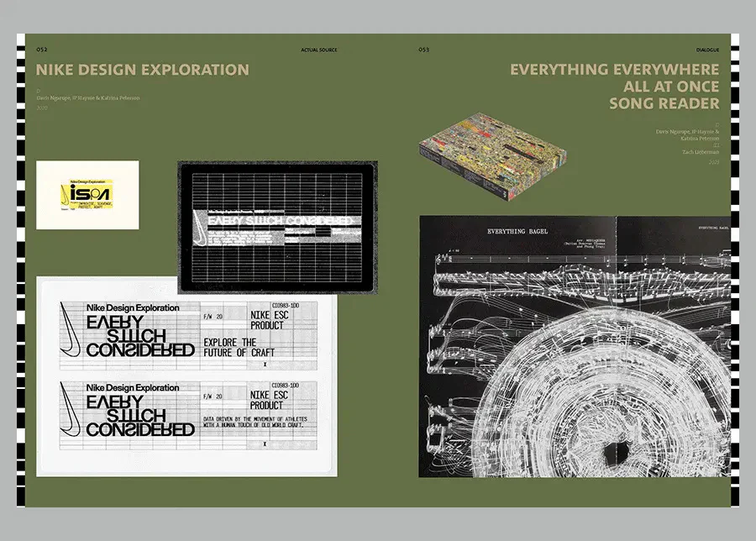Select the colorful song reader book box image
The image size is (756, 541).
coord(493,157)
